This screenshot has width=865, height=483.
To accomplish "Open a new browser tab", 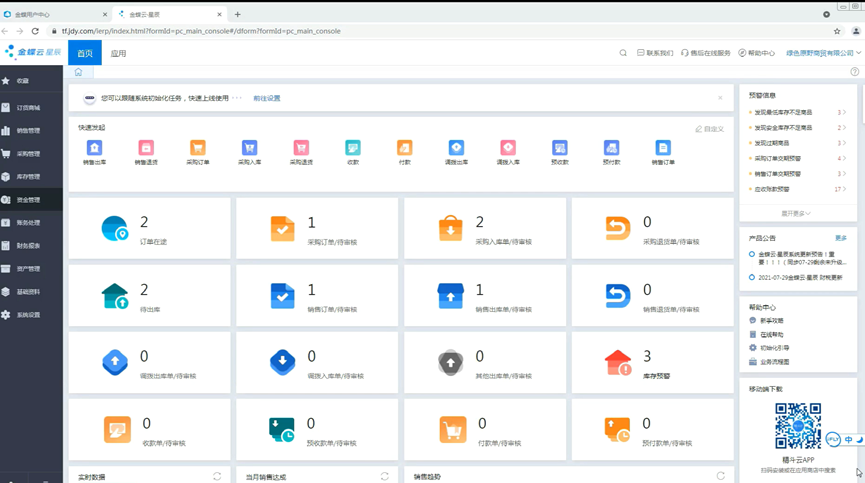I will coord(237,14).
